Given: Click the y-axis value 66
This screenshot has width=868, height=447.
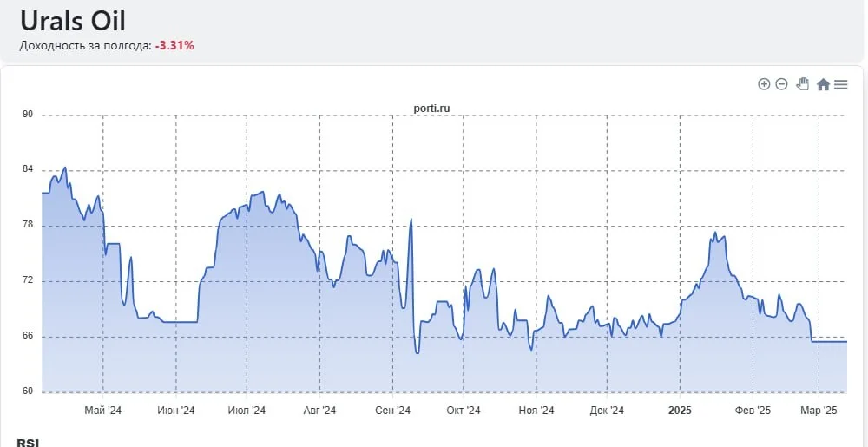Looking at the screenshot, I should (28, 336).
